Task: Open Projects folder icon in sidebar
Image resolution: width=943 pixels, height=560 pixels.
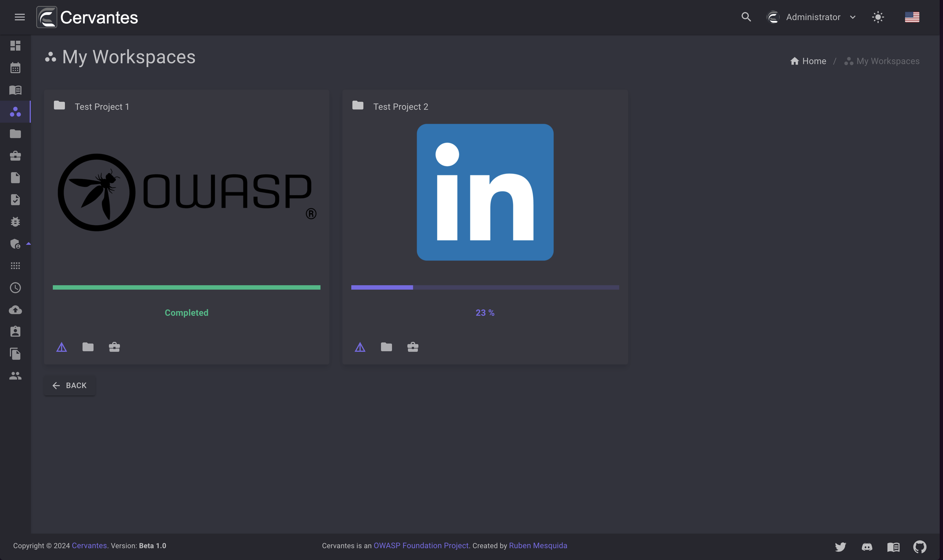Action: (15, 134)
